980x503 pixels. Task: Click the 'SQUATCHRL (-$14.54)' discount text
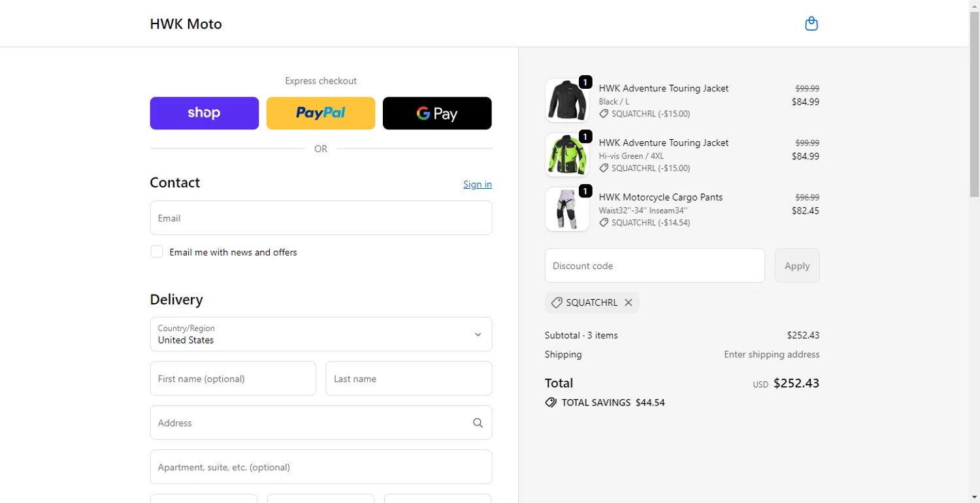(651, 223)
